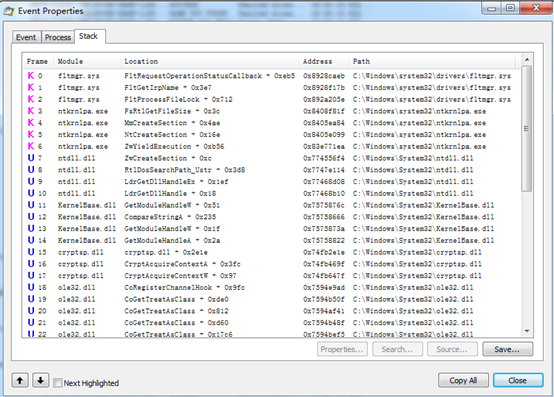Select CompareStringA + 0x235 location

[170, 217]
